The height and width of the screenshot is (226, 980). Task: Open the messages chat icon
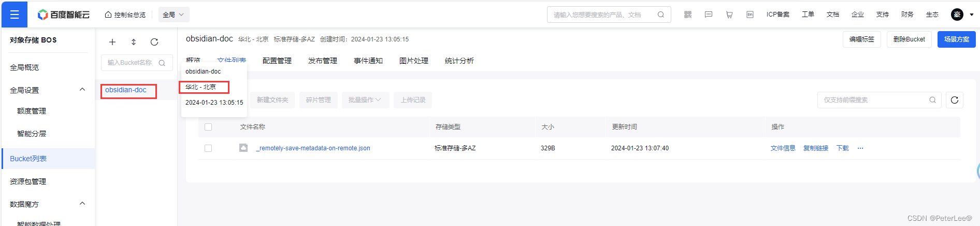[709, 15]
